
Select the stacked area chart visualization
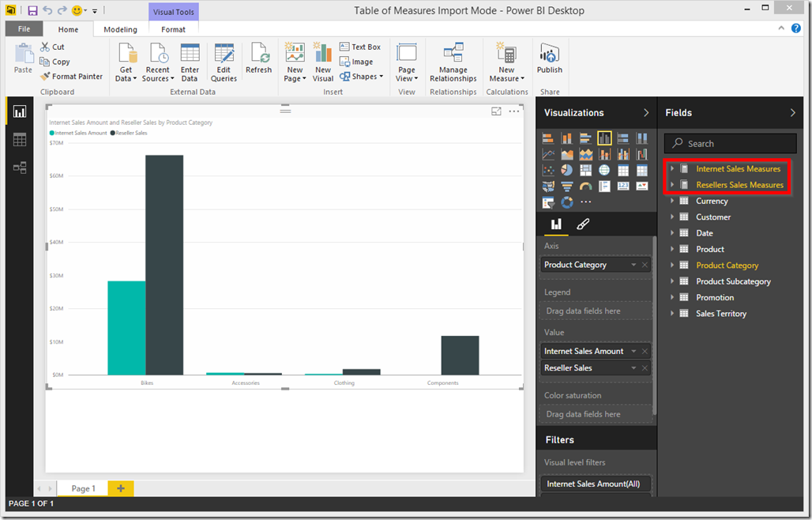tap(585, 154)
